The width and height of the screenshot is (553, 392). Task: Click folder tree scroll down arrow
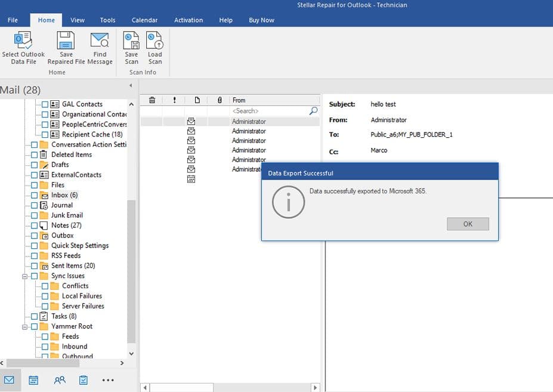coord(131,353)
